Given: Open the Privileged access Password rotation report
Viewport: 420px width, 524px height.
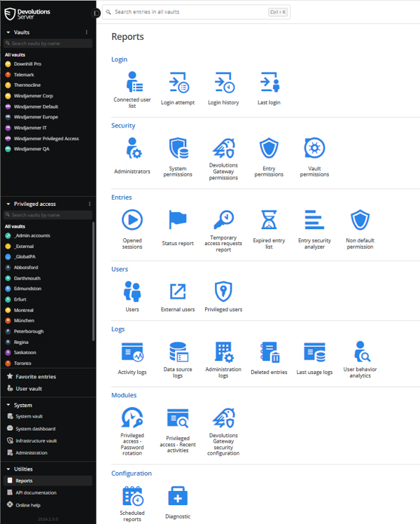Looking at the screenshot, I should [x=132, y=431].
